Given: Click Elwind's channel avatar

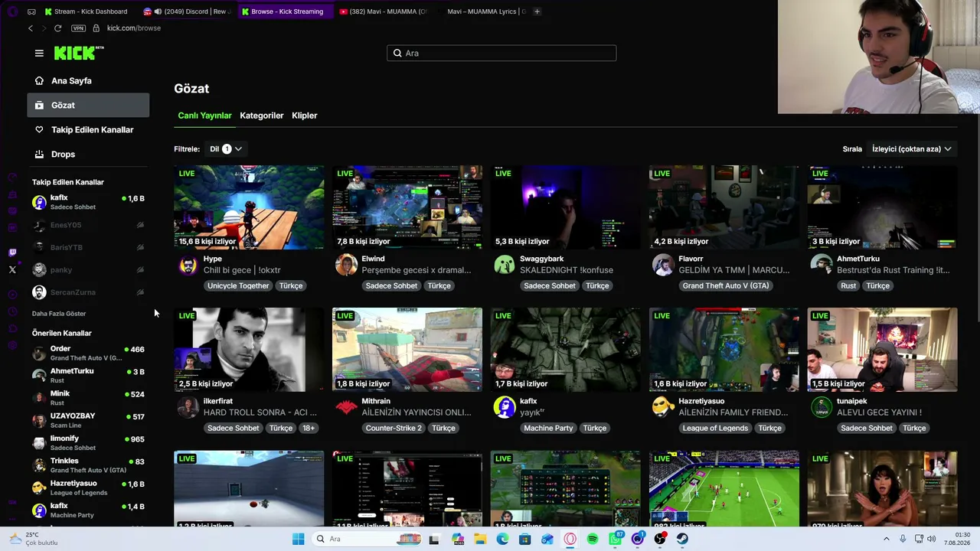Looking at the screenshot, I should 346,265.
